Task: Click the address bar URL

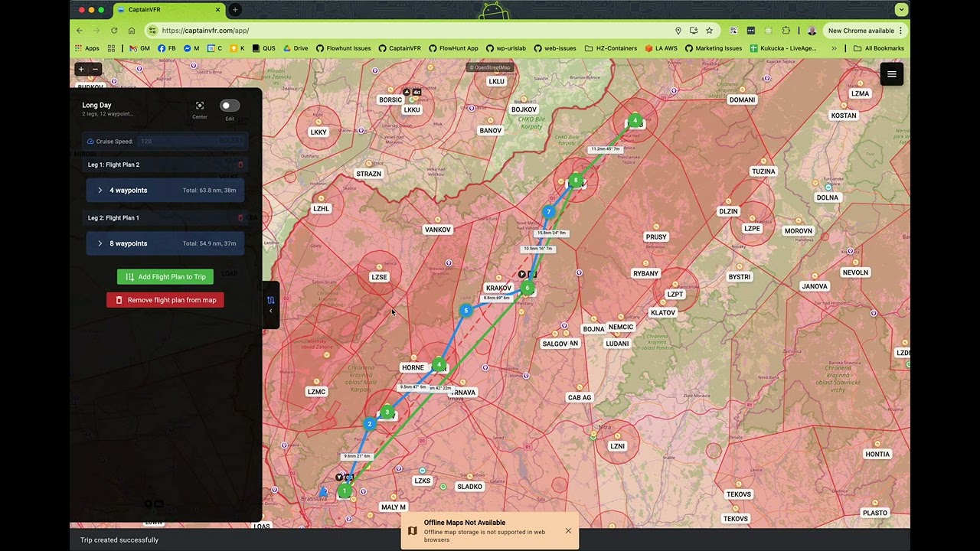Action: pyautogui.click(x=205, y=31)
